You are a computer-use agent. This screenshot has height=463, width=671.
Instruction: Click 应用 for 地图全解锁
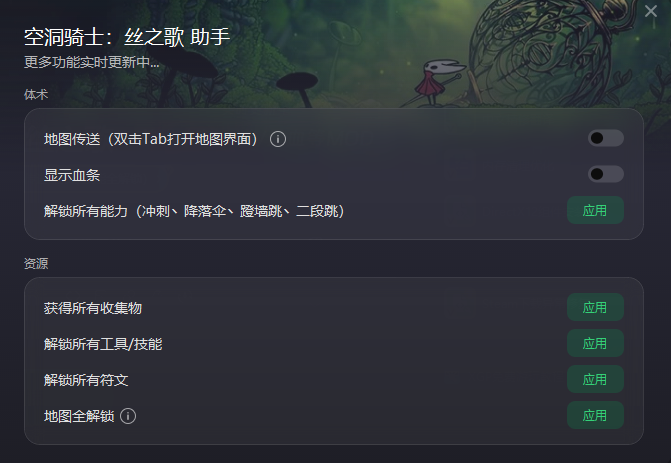click(x=595, y=415)
